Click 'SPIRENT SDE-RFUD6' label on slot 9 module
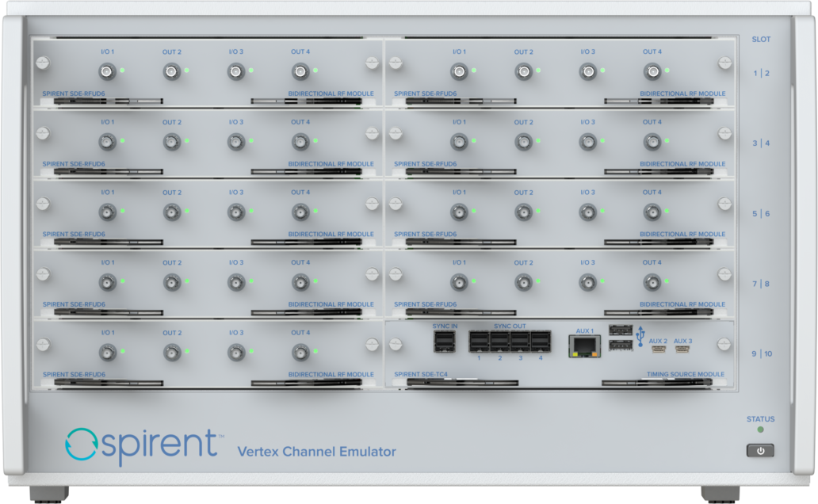 [x=74, y=375]
